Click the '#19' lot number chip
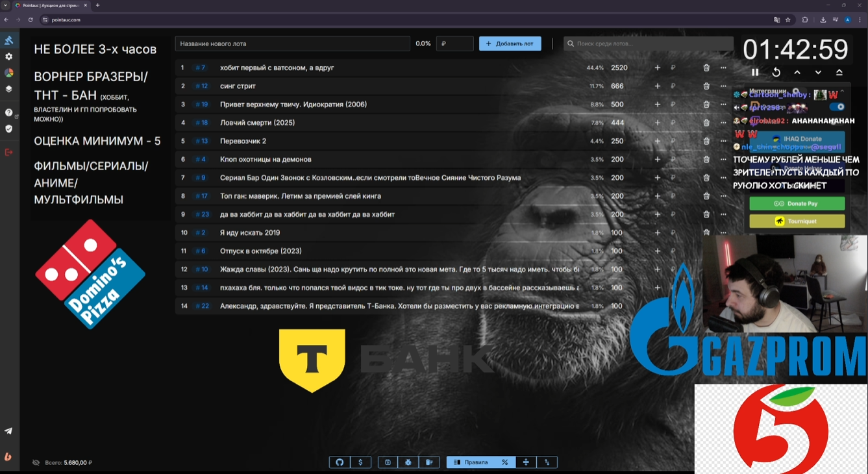The image size is (868, 474). click(201, 104)
